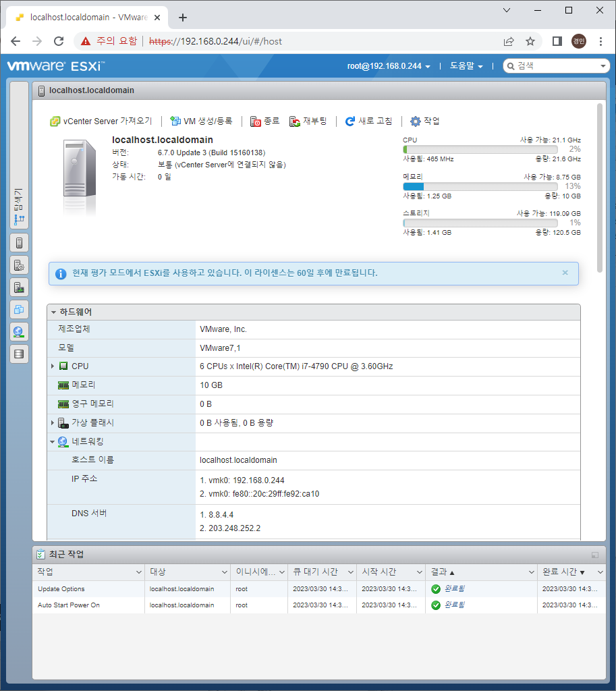Expand the 가상 플래시 row
616x691 pixels.
[x=53, y=422]
